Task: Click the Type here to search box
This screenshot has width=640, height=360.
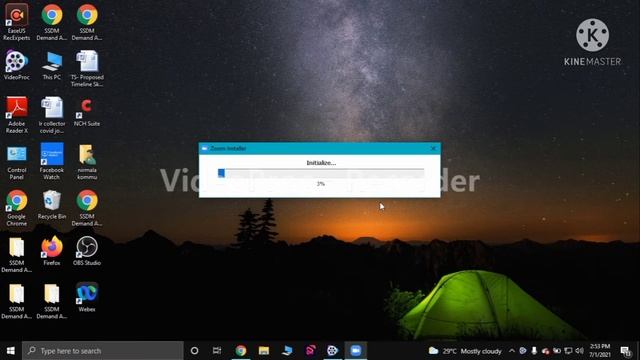Action: click(102, 351)
